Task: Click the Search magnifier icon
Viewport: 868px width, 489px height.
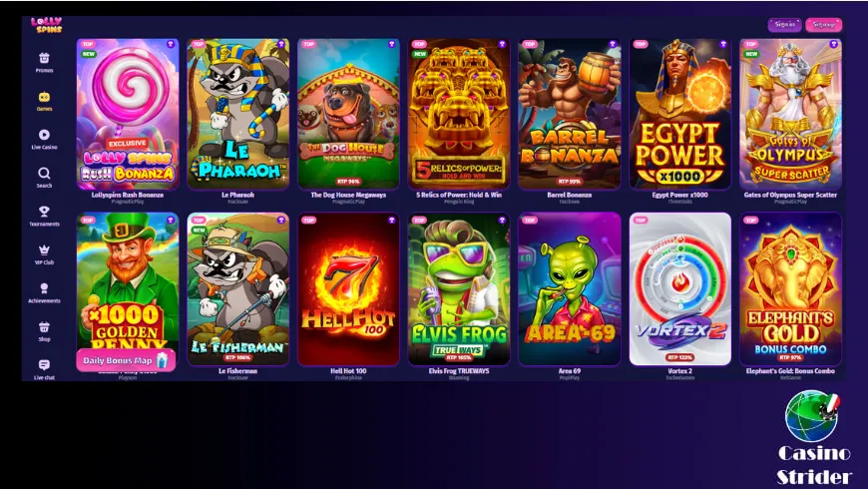Action: click(x=44, y=174)
